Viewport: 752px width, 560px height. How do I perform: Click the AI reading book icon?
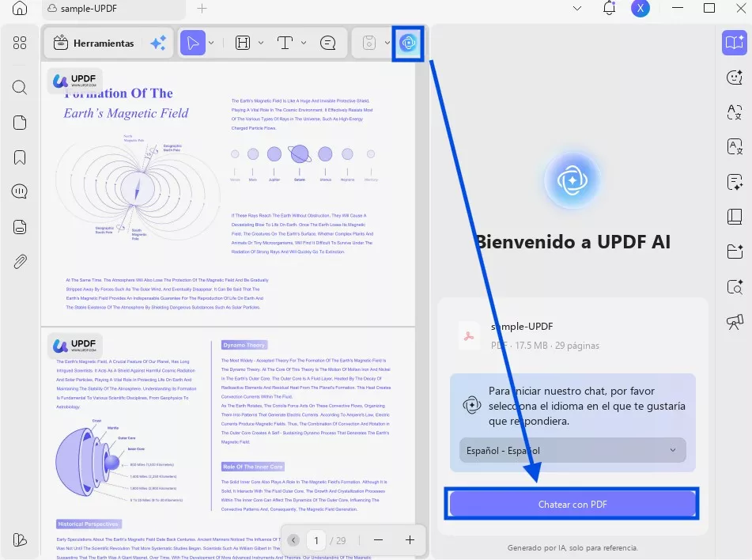coord(735,43)
